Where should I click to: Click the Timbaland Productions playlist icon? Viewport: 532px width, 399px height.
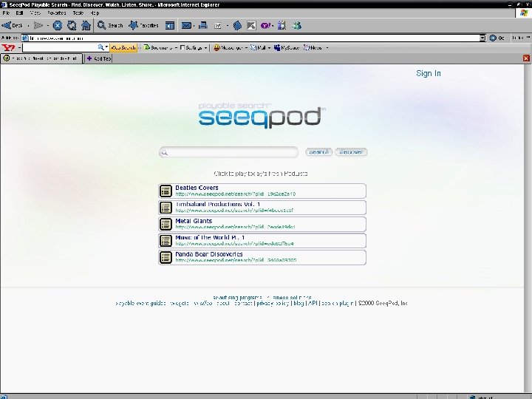click(x=166, y=208)
